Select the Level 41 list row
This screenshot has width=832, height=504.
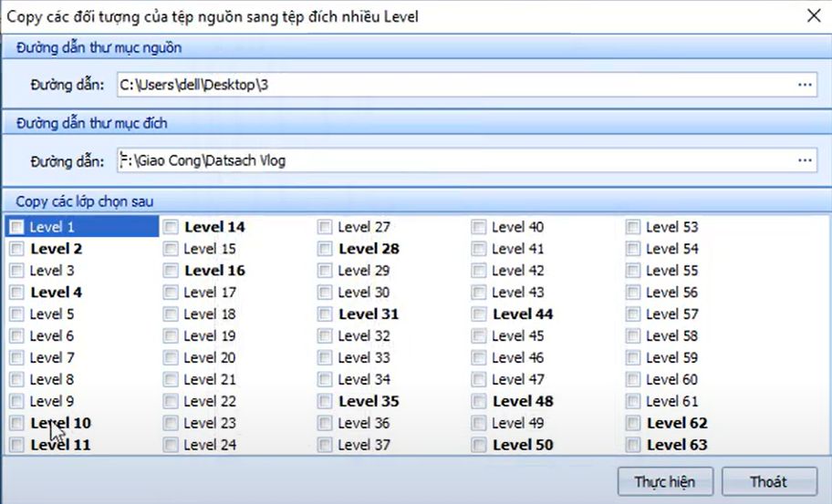[544, 249]
